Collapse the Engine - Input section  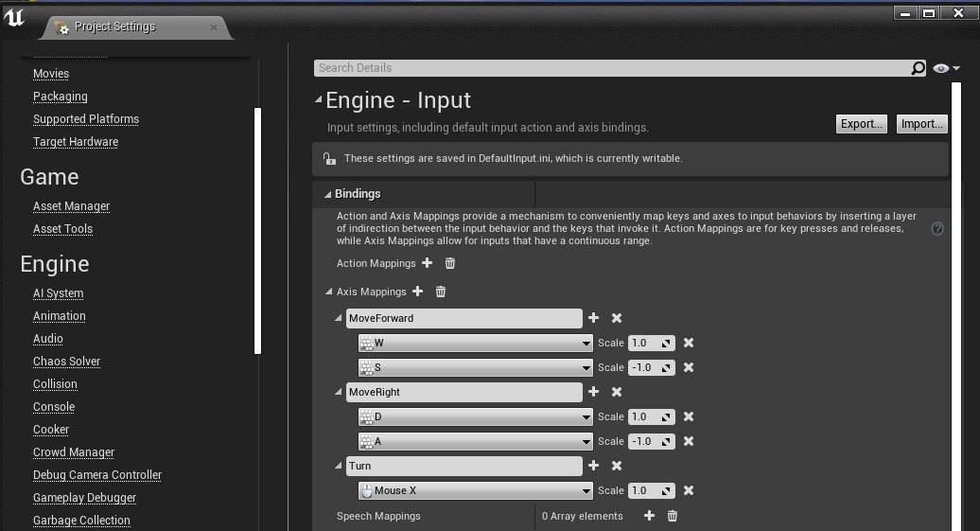pos(318,99)
